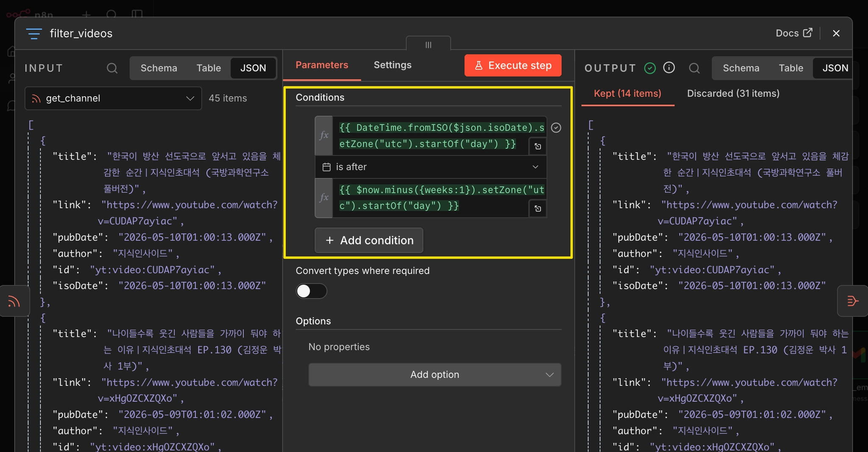Click the fx toggle for first expression
868x452 pixels.
324,135
